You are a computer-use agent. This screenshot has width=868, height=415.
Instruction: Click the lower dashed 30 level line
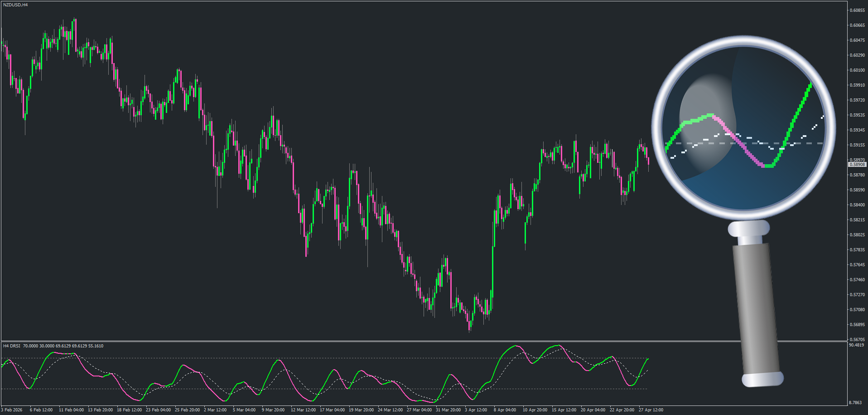point(324,389)
